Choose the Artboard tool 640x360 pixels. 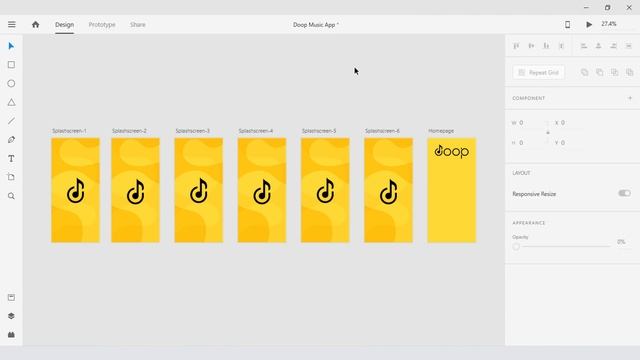point(11,177)
